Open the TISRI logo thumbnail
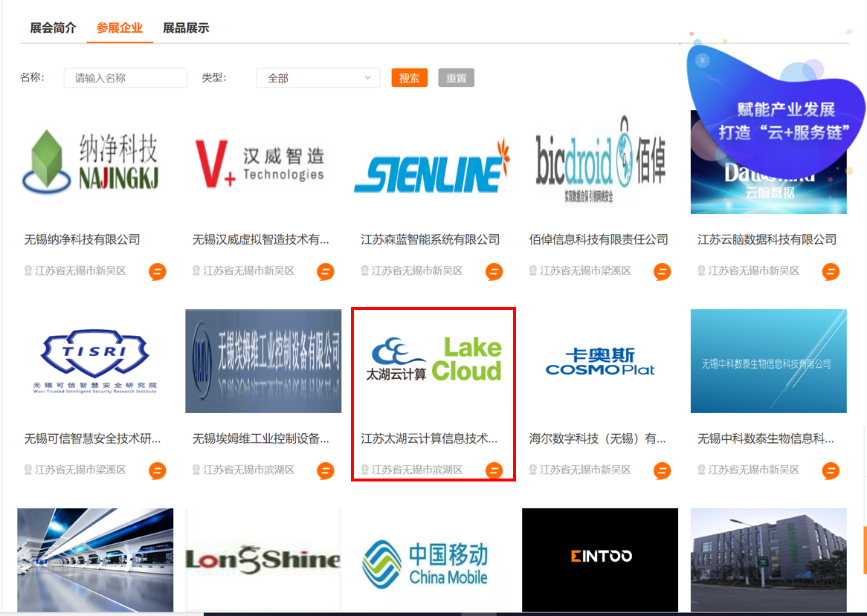 [x=95, y=361]
